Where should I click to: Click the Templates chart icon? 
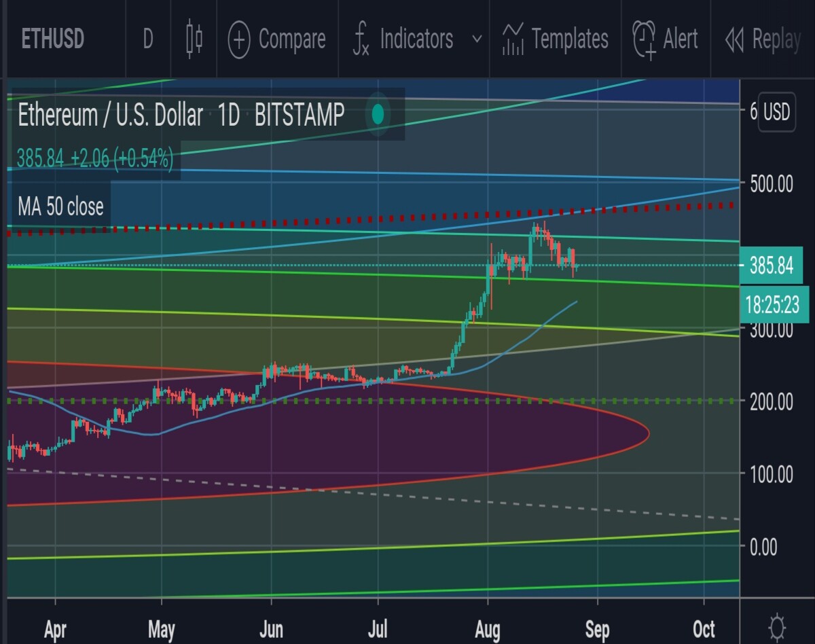[513, 39]
